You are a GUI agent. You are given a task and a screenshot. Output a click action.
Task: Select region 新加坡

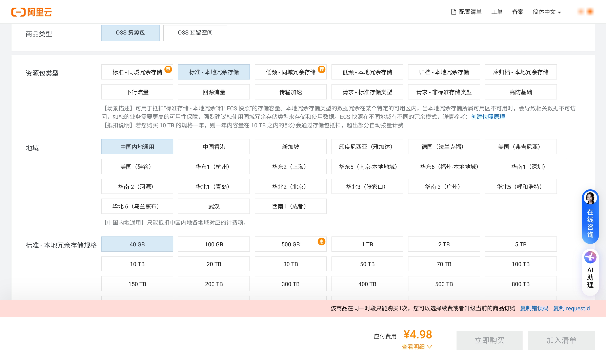click(290, 147)
